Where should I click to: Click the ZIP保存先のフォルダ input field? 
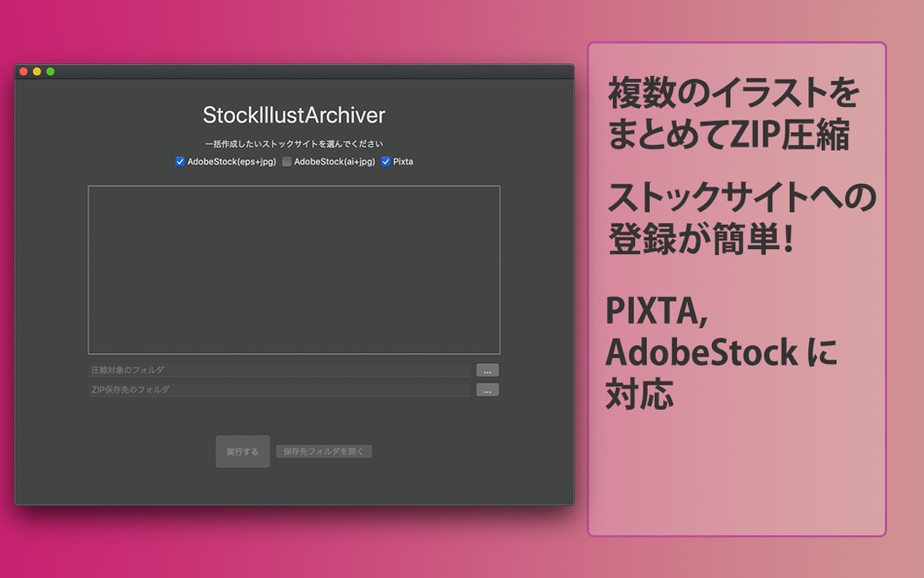(279, 390)
